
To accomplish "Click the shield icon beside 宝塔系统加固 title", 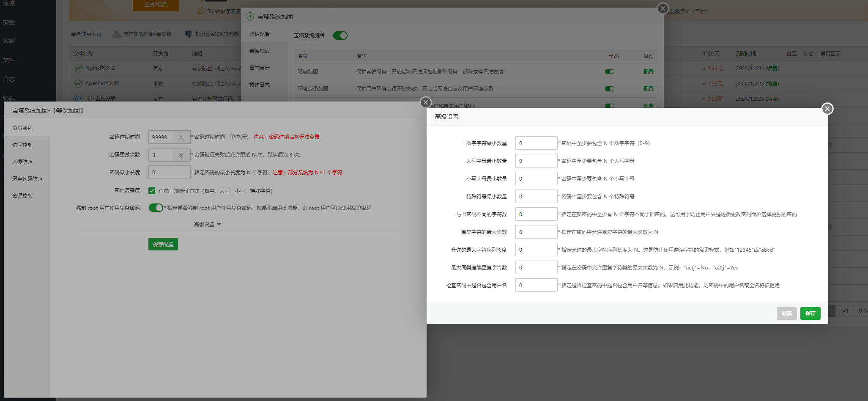I will pos(250,16).
